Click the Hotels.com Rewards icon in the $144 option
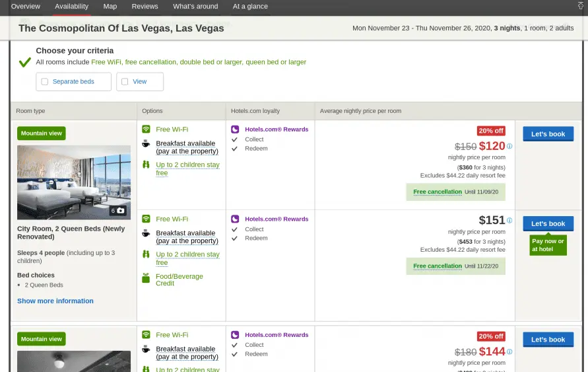Viewport: 588px width, 372px height. pos(235,335)
